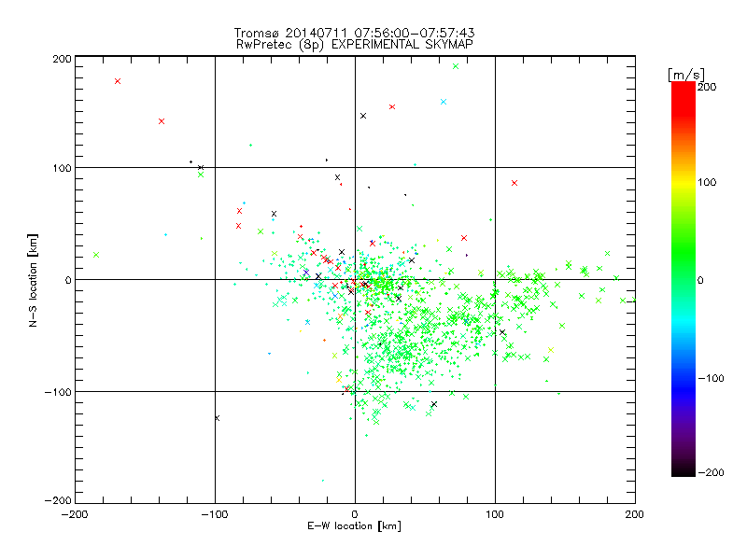This screenshot has height=560, width=747.
Task: Pick the black bottom section of colorbar
Action: click(x=684, y=469)
